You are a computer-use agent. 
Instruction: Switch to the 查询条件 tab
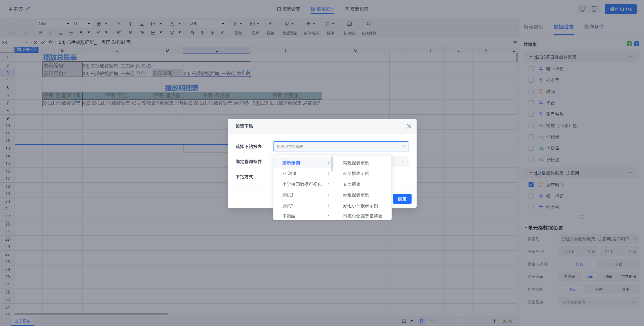click(x=594, y=27)
